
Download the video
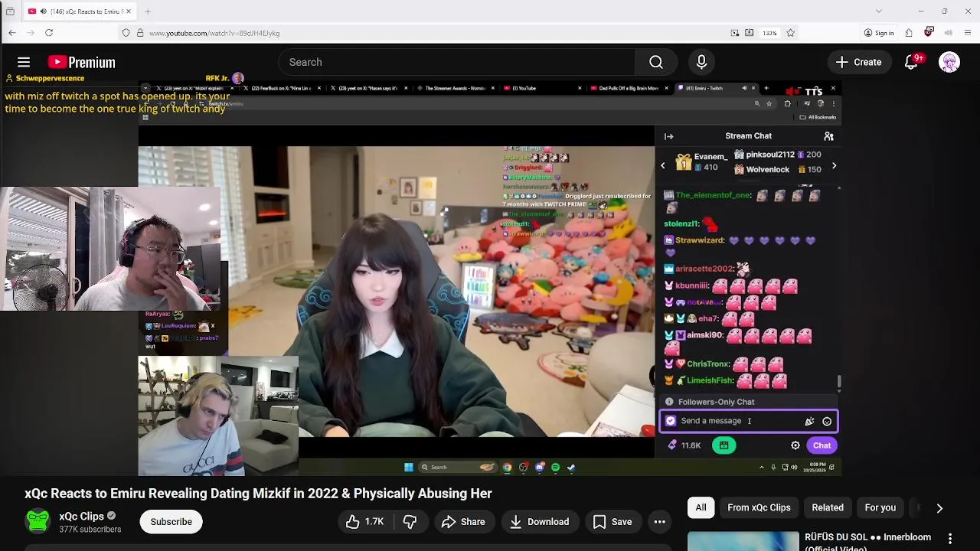click(539, 522)
